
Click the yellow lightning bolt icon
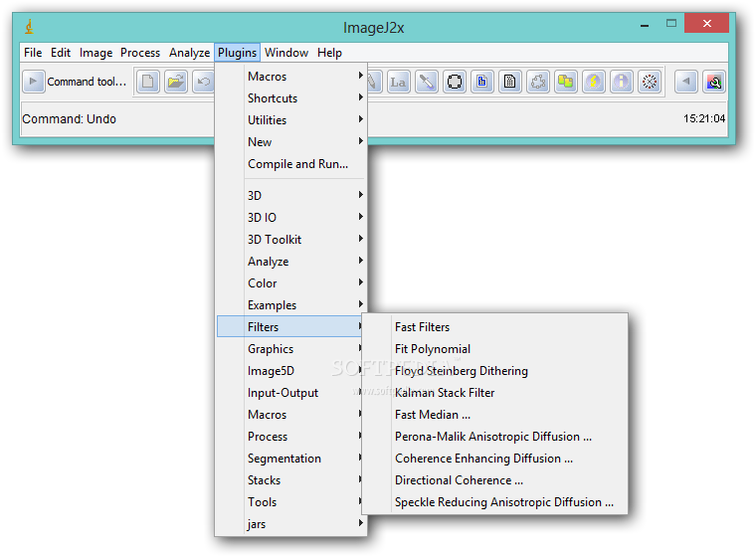click(594, 82)
